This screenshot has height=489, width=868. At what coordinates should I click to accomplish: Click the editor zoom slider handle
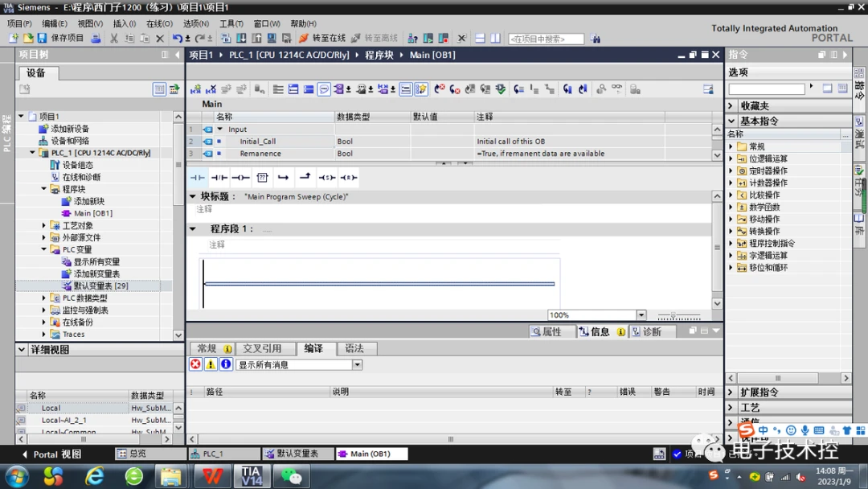click(x=674, y=315)
